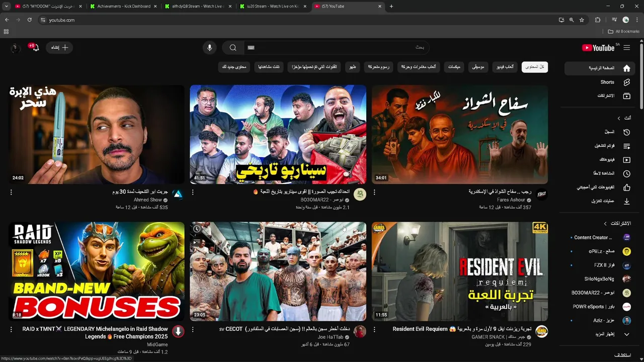Screen dimensions: 644x362
Task: Open the notifications bell
Action: click(35, 48)
